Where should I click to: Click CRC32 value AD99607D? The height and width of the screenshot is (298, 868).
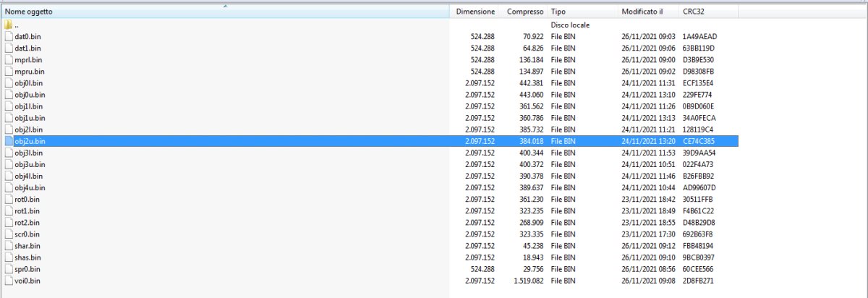tap(699, 187)
